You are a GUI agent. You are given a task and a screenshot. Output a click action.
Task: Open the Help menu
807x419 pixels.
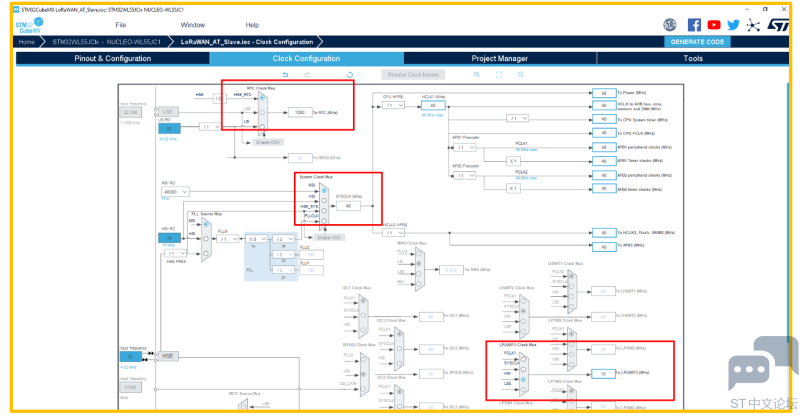[252, 25]
